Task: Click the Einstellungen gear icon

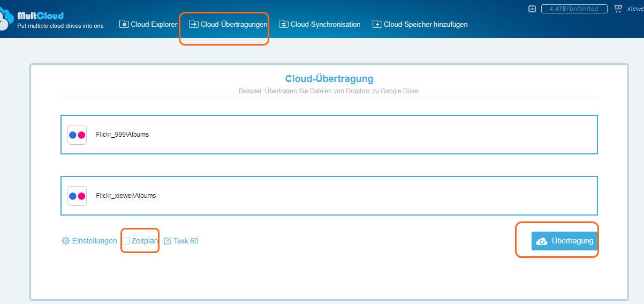Action: [66, 241]
